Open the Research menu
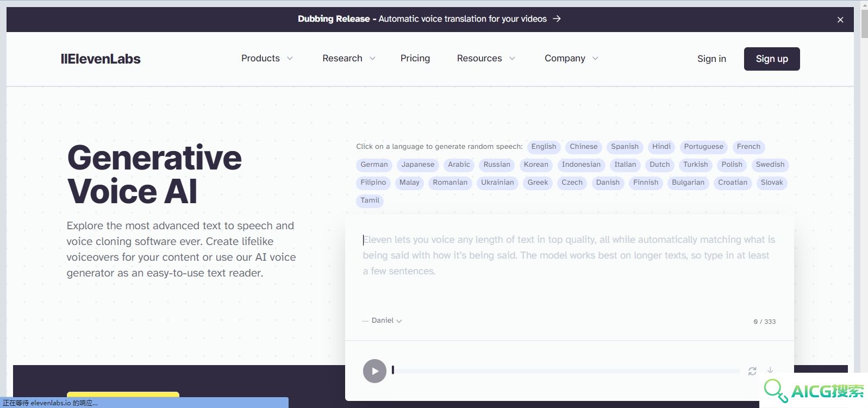 pyautogui.click(x=349, y=58)
